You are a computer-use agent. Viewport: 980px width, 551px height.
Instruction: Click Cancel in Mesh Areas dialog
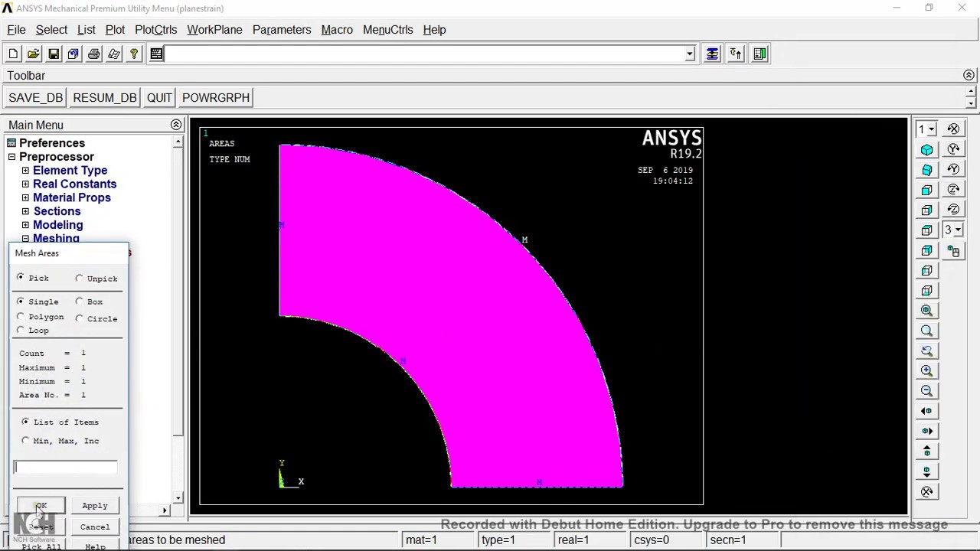95,527
